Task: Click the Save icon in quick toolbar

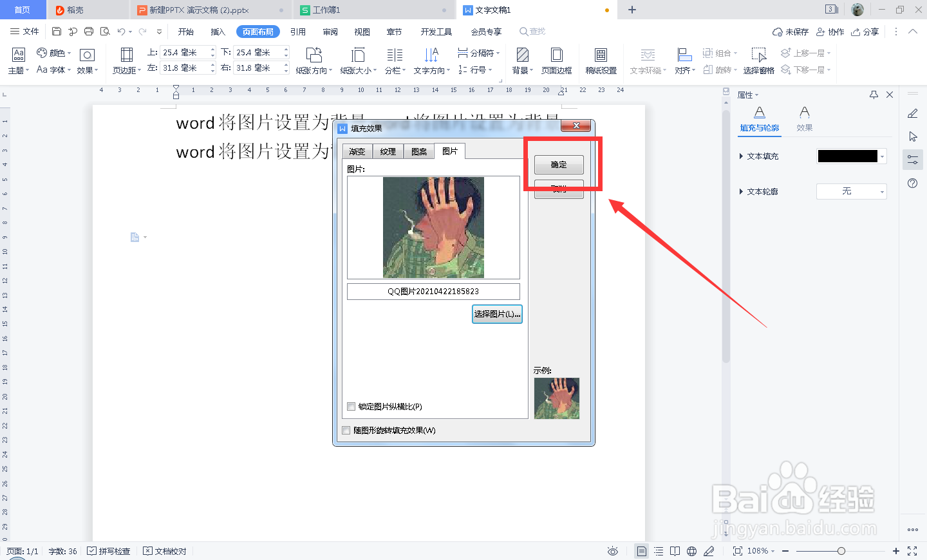Action: click(x=57, y=32)
